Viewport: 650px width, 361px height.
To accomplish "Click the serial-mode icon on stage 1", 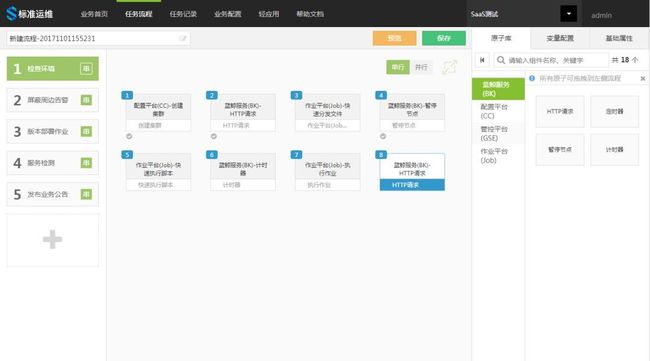I will pyautogui.click(x=86, y=69).
